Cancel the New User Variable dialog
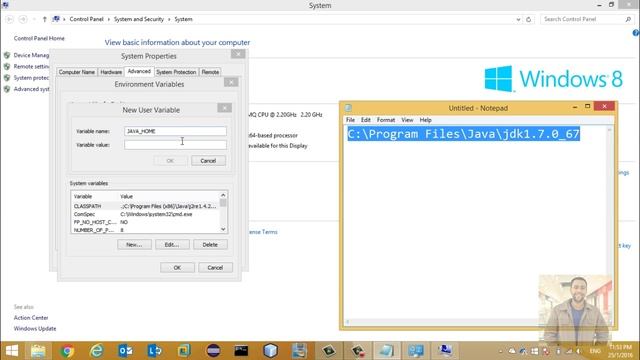 tap(208, 161)
